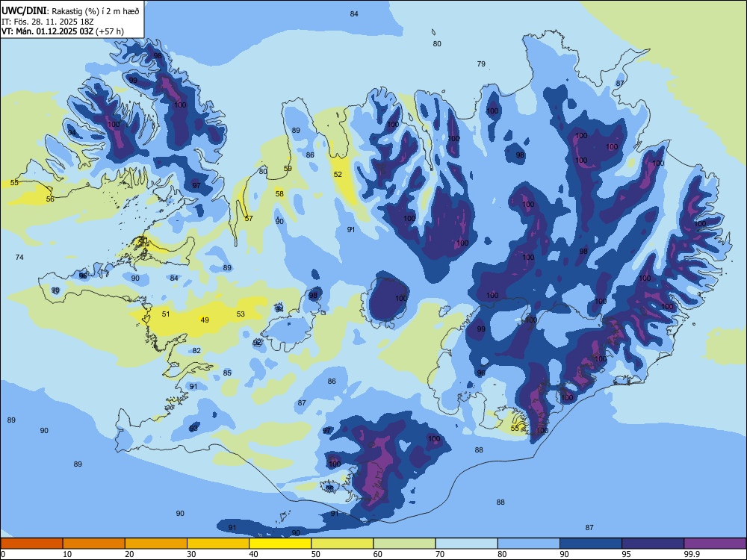Click the '0' legend tick label

point(3,554)
